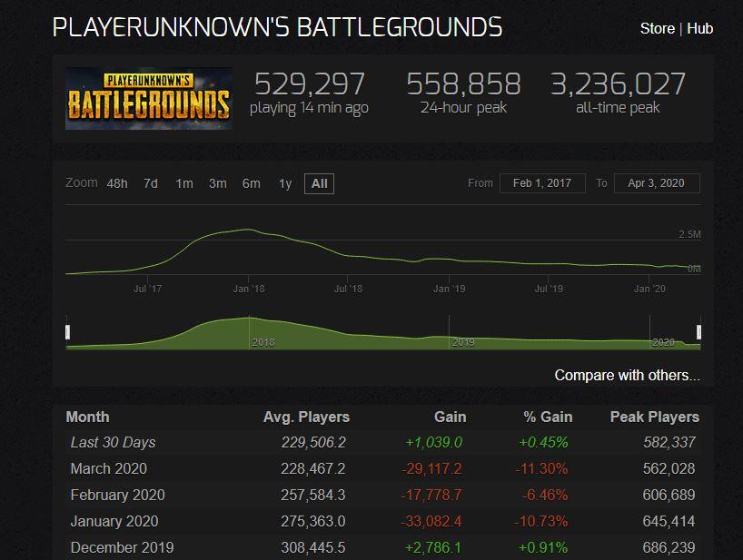Select the All zoom range
743x560 pixels.
click(319, 183)
